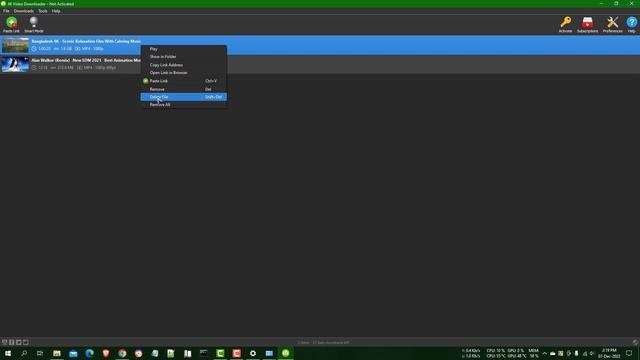Image resolution: width=640 pixels, height=360 pixels.
Task: Launch Brave browser from taskbar
Action: pyautogui.click(x=106, y=353)
